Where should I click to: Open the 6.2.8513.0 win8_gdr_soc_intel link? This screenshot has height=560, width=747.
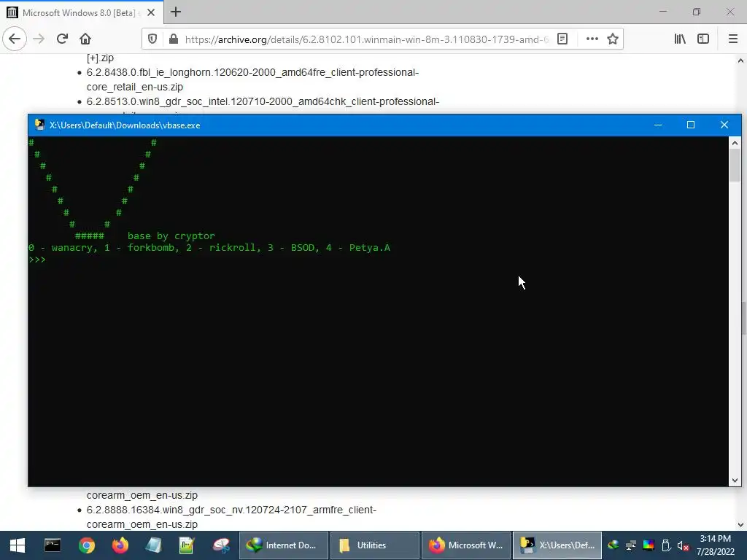[x=263, y=101]
